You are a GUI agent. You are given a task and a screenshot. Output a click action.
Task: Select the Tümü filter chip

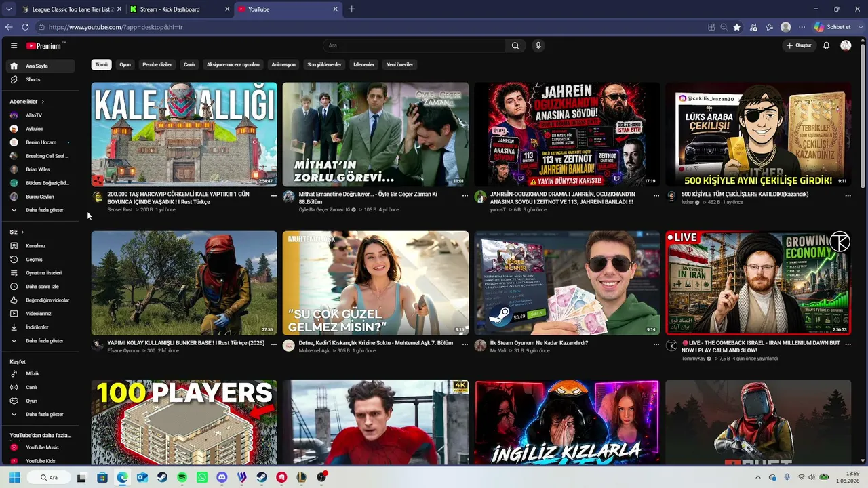[101, 64]
